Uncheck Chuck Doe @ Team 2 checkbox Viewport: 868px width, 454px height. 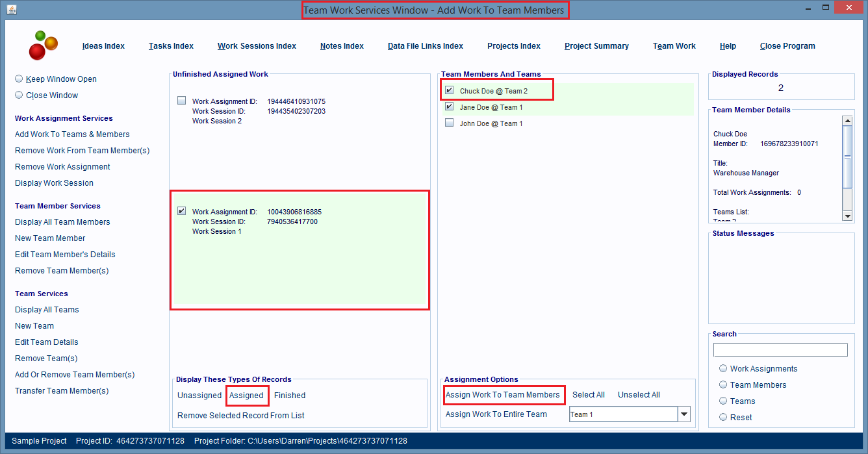click(x=449, y=90)
